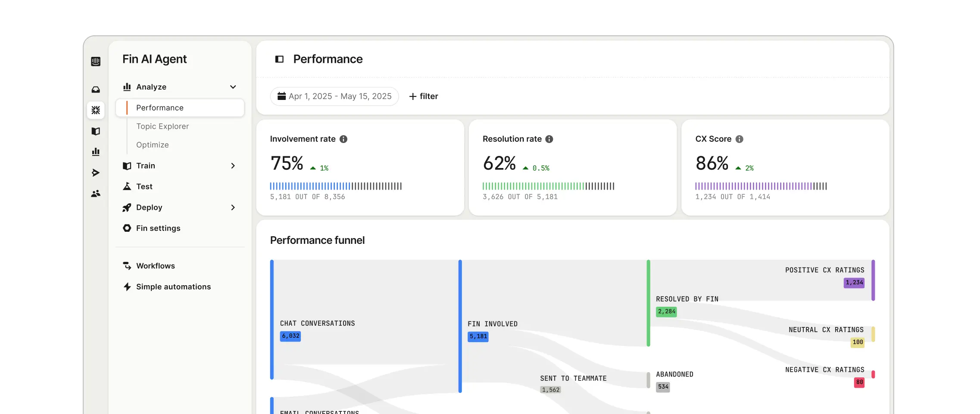Screen dimensions: 980x414
Task: Expand the Train section arrow
Action: point(233,166)
